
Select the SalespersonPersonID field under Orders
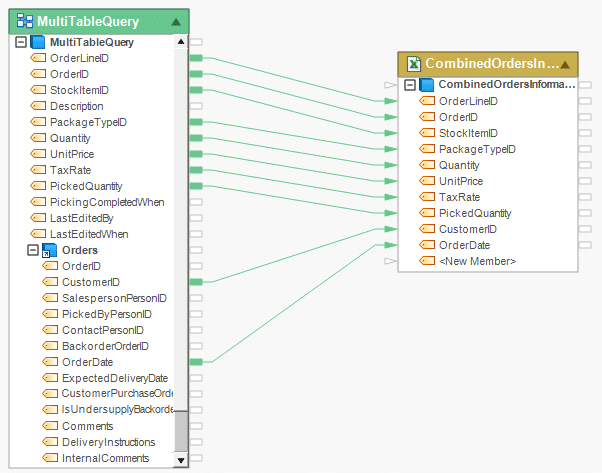point(114,298)
